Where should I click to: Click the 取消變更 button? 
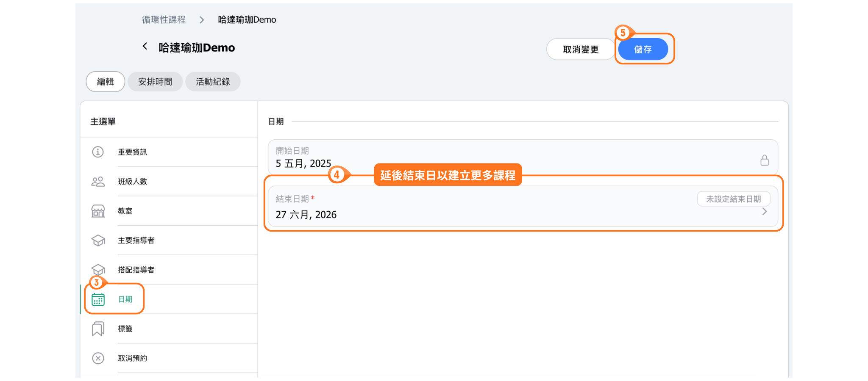point(580,50)
